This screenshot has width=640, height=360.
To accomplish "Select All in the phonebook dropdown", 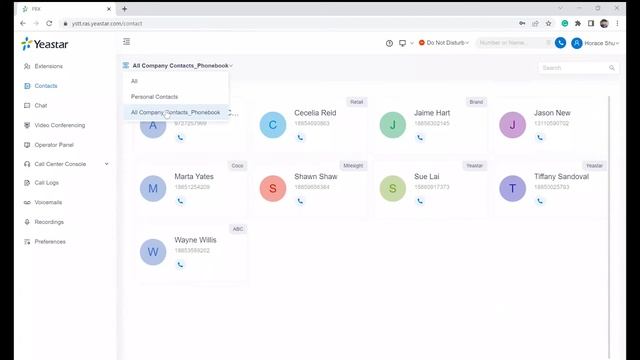I will 176,81.
